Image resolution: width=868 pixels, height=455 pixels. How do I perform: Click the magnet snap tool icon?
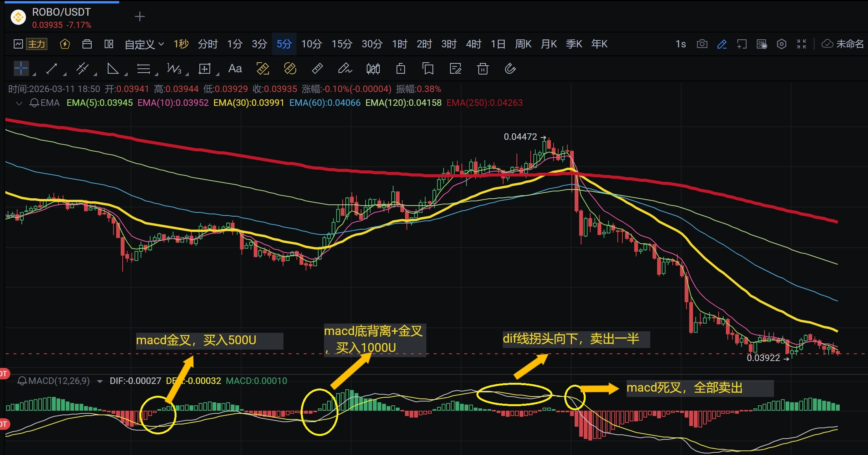(510, 69)
